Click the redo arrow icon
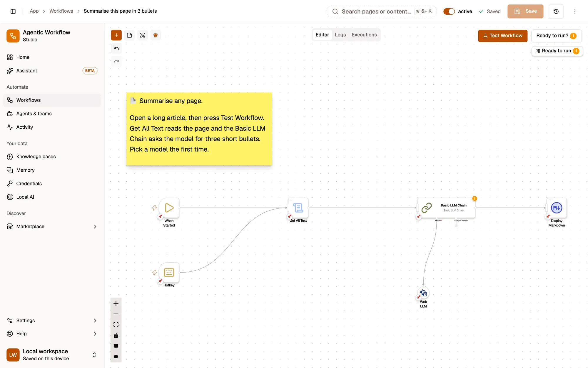Image resolution: width=588 pixels, height=368 pixels. (x=116, y=61)
